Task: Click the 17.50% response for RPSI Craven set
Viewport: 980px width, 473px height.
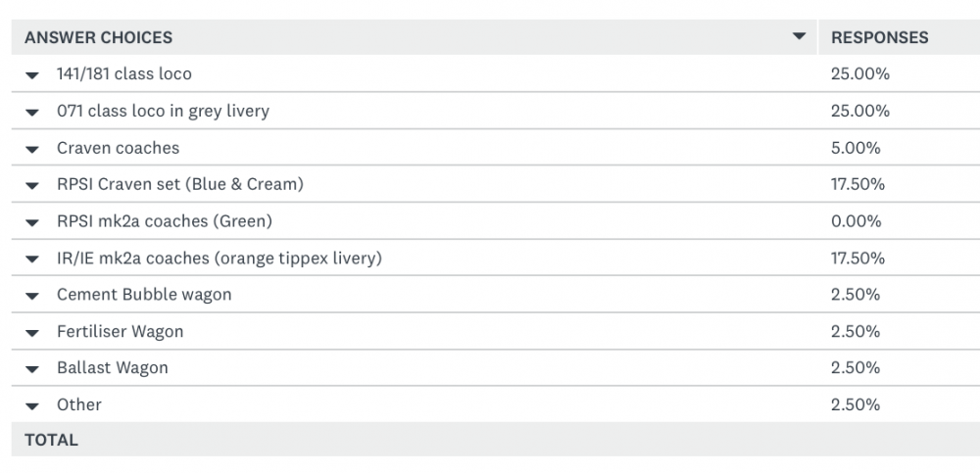Action: pyautogui.click(x=857, y=185)
